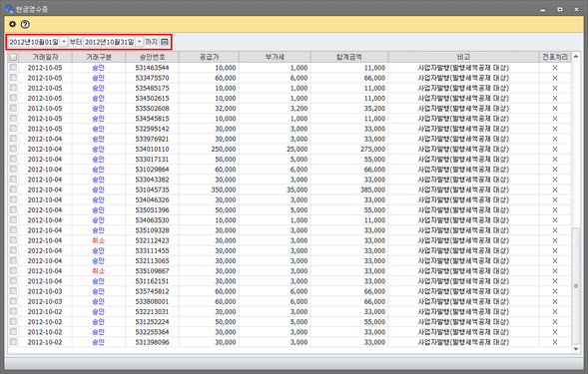588x374 pixels.
Task: Select approval number 535109328
Action: 152,230
